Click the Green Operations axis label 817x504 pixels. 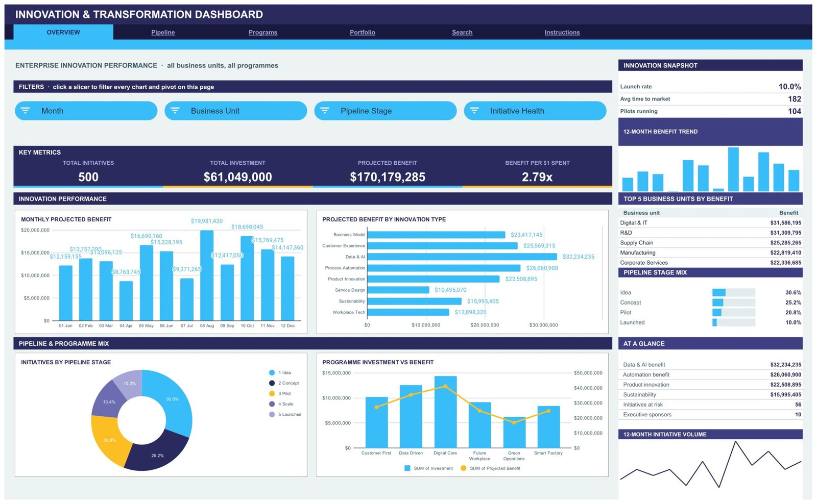tap(514, 456)
